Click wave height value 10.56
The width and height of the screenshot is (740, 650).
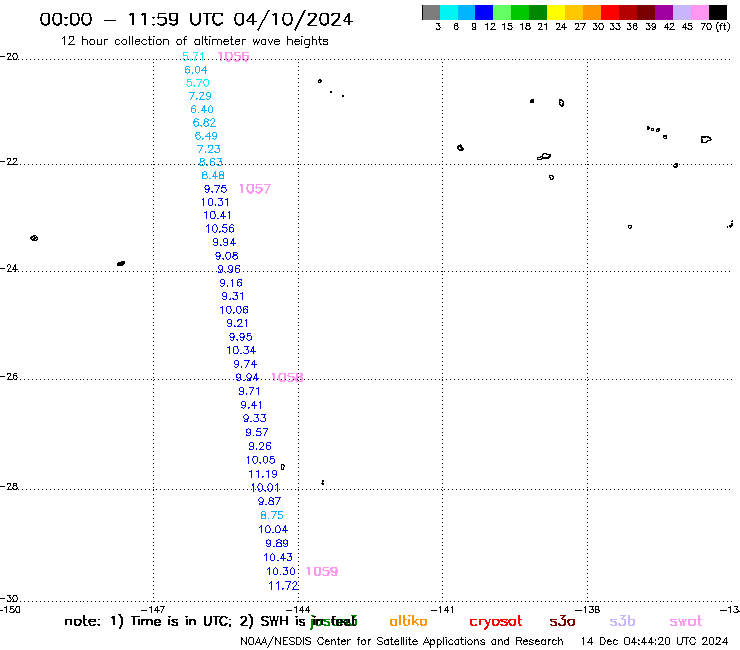pos(220,229)
